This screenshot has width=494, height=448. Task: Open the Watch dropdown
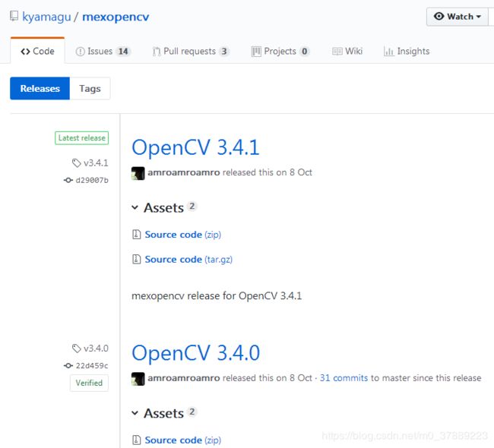tap(457, 17)
